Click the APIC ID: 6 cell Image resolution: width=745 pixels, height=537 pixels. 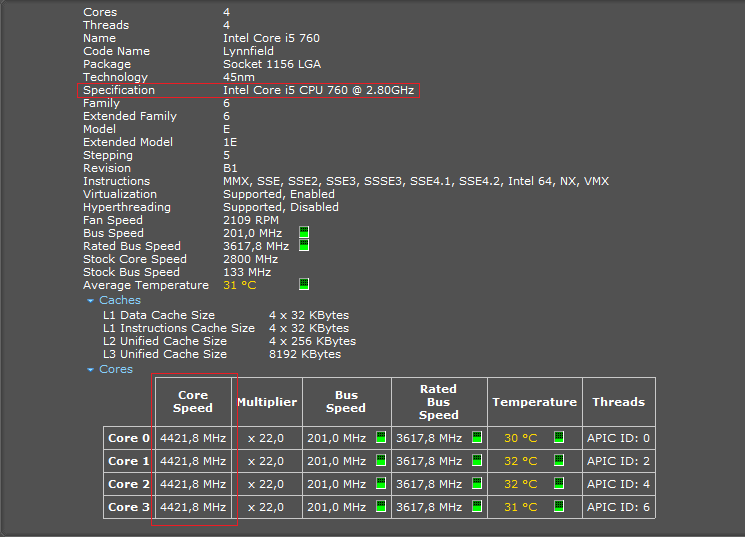[619, 507]
